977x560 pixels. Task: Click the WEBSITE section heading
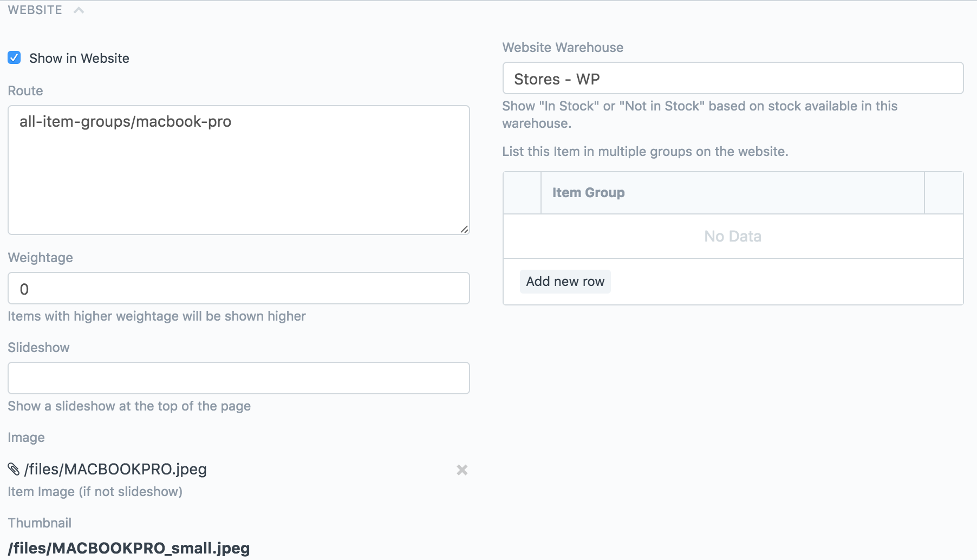pyautogui.click(x=35, y=10)
